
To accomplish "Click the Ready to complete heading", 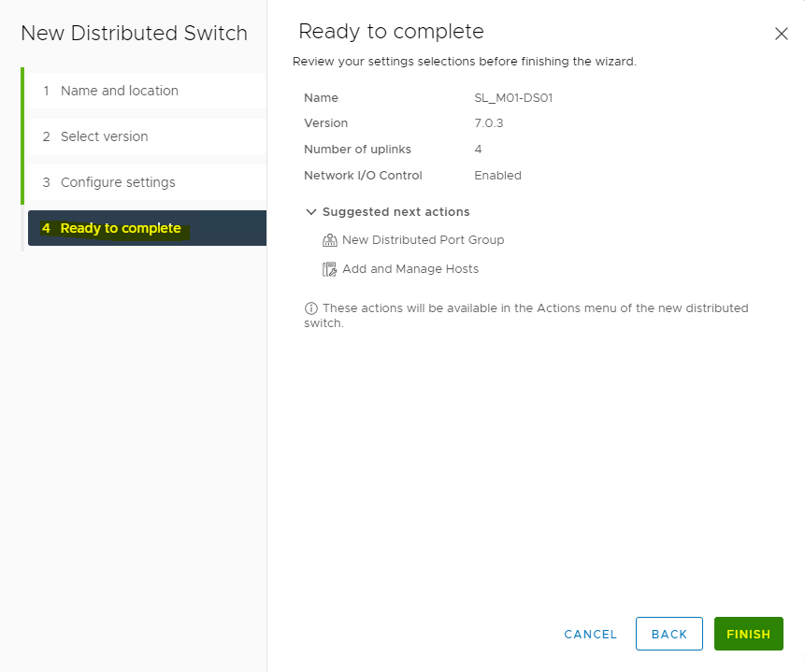I will (x=391, y=32).
